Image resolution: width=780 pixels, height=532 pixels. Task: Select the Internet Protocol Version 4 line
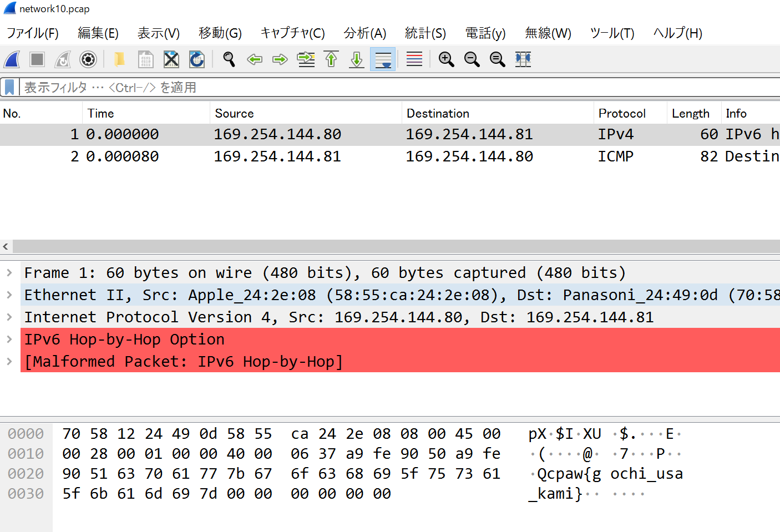pos(400,317)
